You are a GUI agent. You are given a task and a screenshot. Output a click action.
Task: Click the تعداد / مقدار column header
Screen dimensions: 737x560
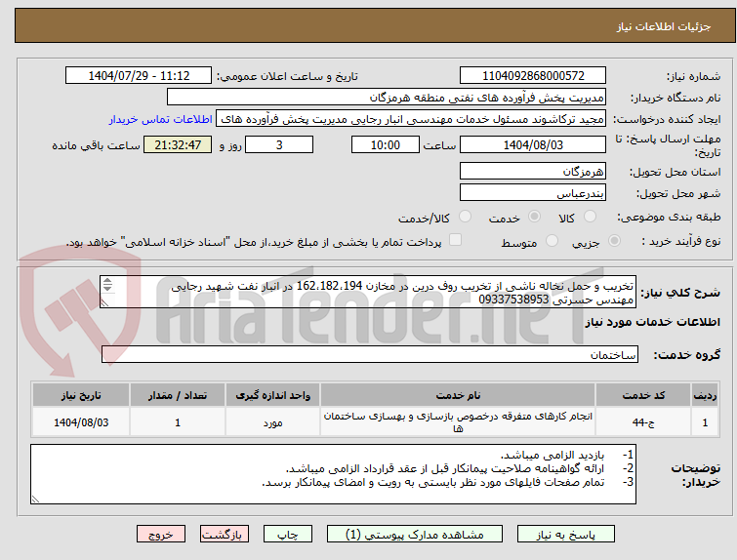(178, 395)
